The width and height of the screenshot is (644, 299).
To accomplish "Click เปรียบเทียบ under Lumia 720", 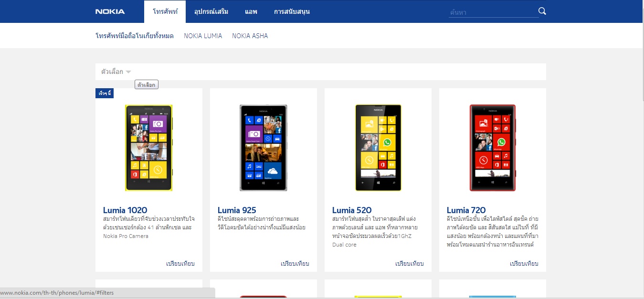I will (524, 264).
